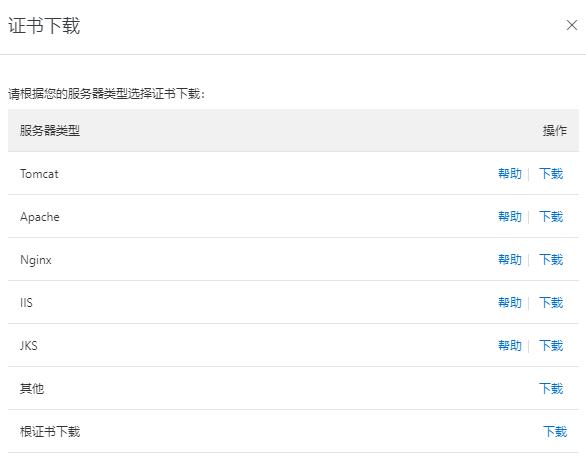The image size is (586, 463).
Task: Open help for IIS certificate
Action: point(509,302)
